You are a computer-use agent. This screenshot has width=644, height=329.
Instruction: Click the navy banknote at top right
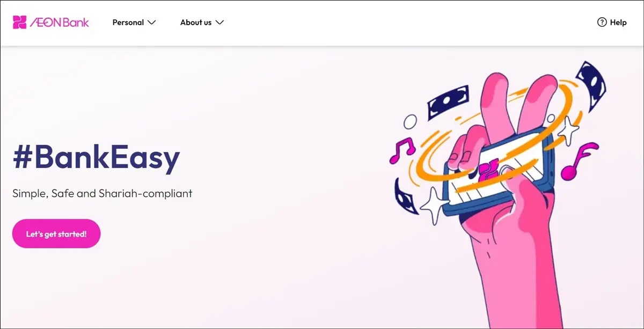(x=591, y=85)
